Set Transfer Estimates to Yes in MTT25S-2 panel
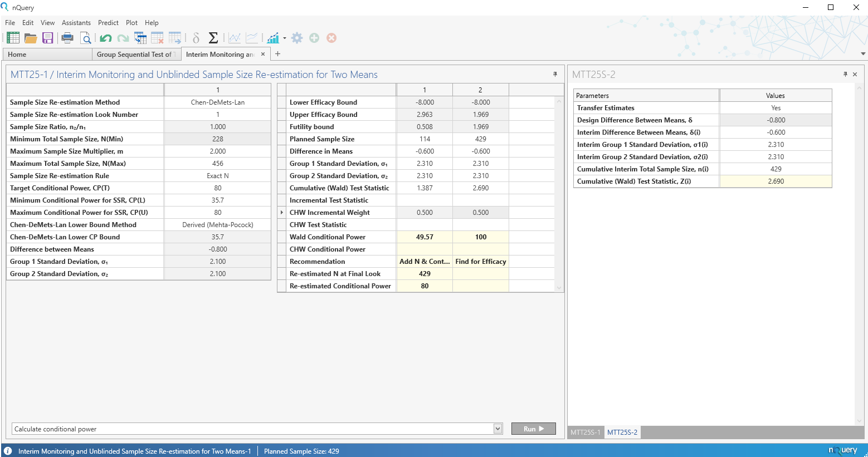Screen dimensions: 868x457 [x=776, y=107]
